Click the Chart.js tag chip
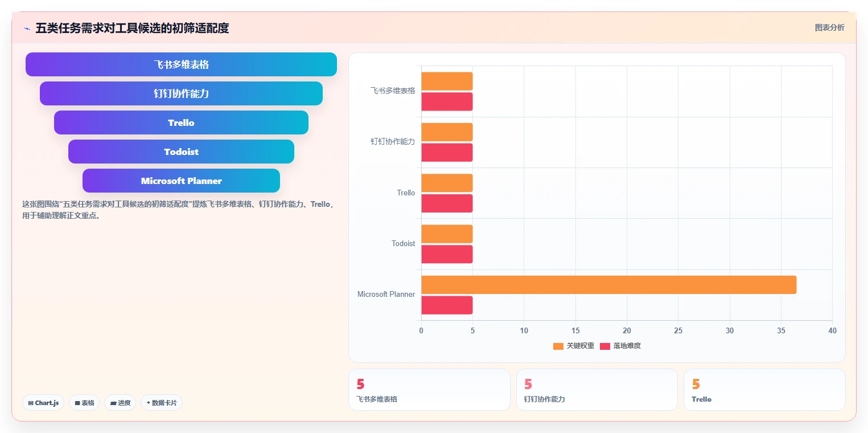The width and height of the screenshot is (868, 433). pos(44,403)
